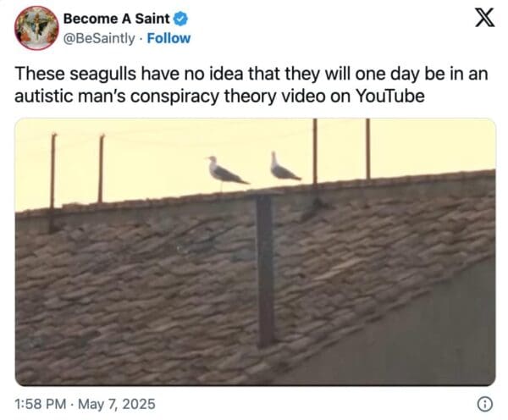Click the right seagull in the photo
508x420 pixels.
pyautogui.click(x=284, y=166)
